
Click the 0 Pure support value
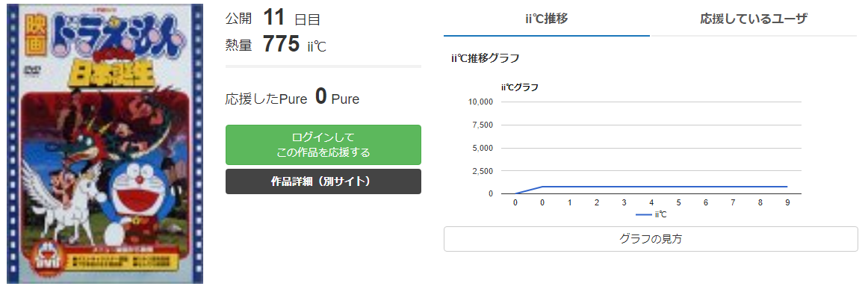[x=337, y=97]
